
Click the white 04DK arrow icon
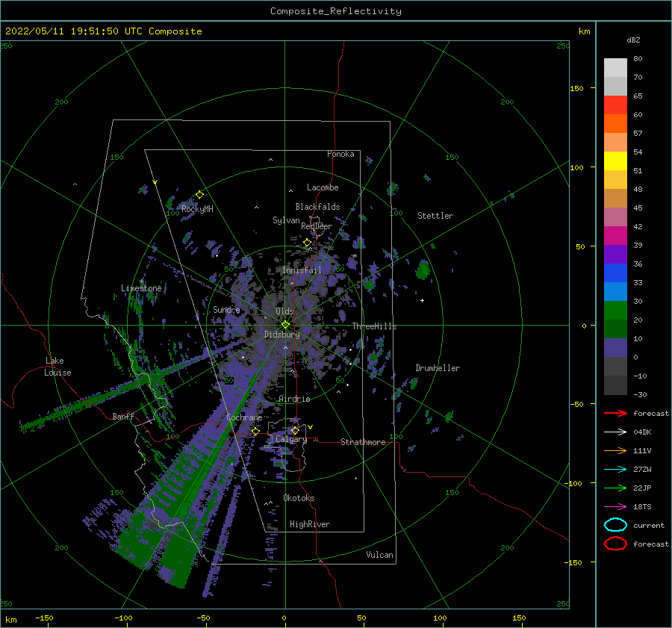tap(615, 432)
